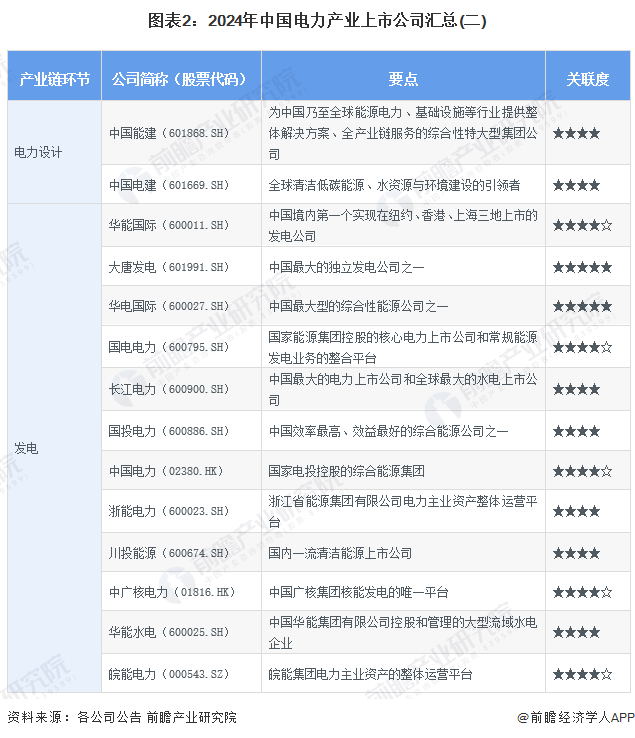Click the 中国能建 description about 综合性特大型集团公司

[403, 133]
